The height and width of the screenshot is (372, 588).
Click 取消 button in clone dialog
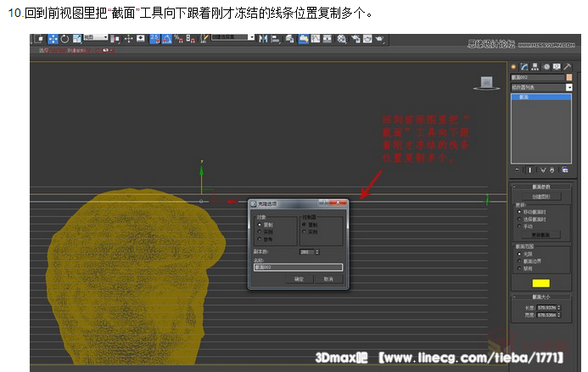[328, 278]
